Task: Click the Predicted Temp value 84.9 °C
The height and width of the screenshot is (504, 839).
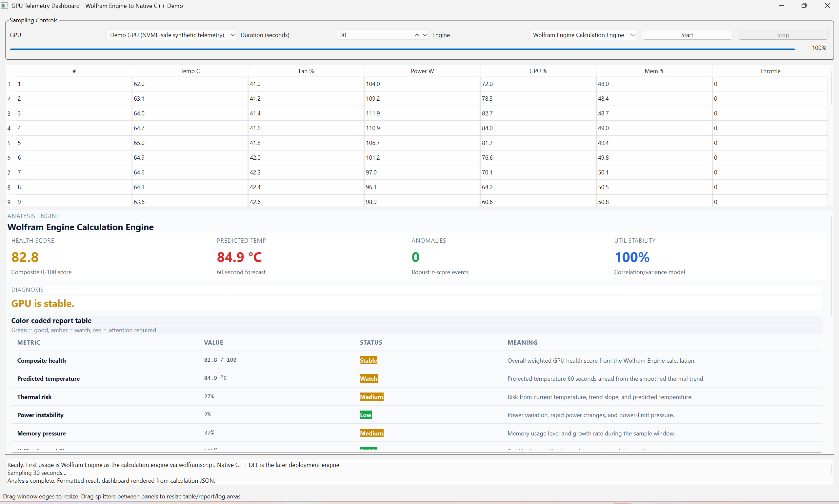Action: pos(239,257)
